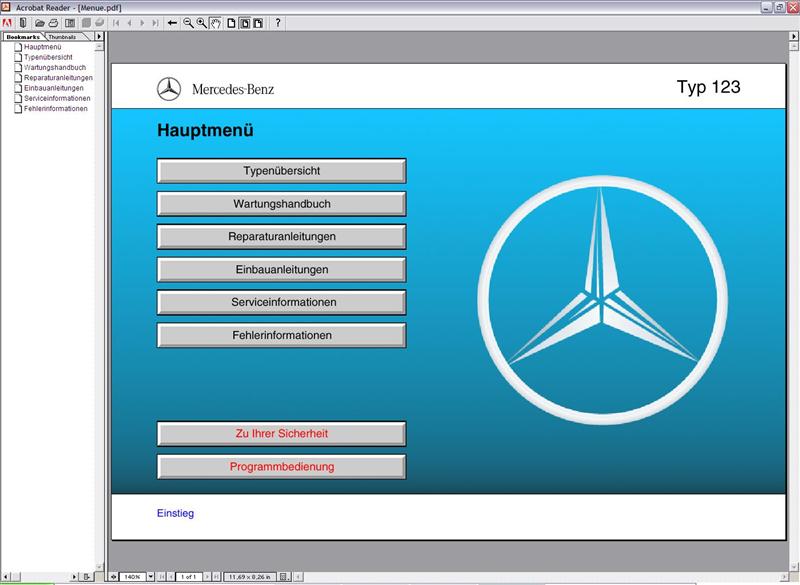The width and height of the screenshot is (800, 585).
Task: Open the navigation pane arrow menu
Action: [x=99, y=36]
